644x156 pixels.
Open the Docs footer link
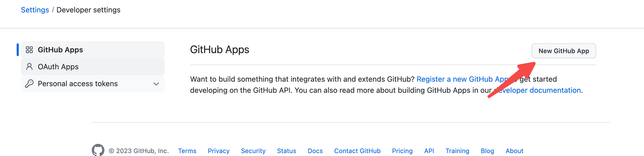(x=315, y=151)
